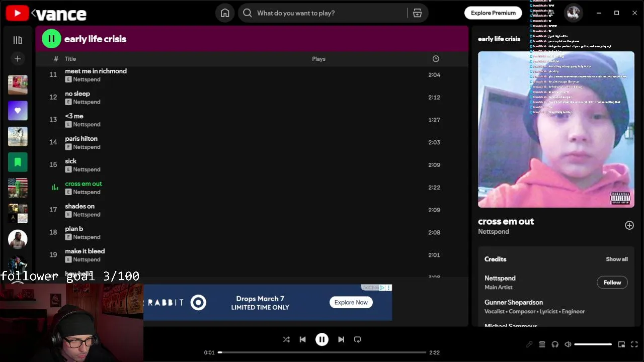This screenshot has height=362, width=644.
Task: Follow Nettspend in Credits
Action: pos(612,283)
